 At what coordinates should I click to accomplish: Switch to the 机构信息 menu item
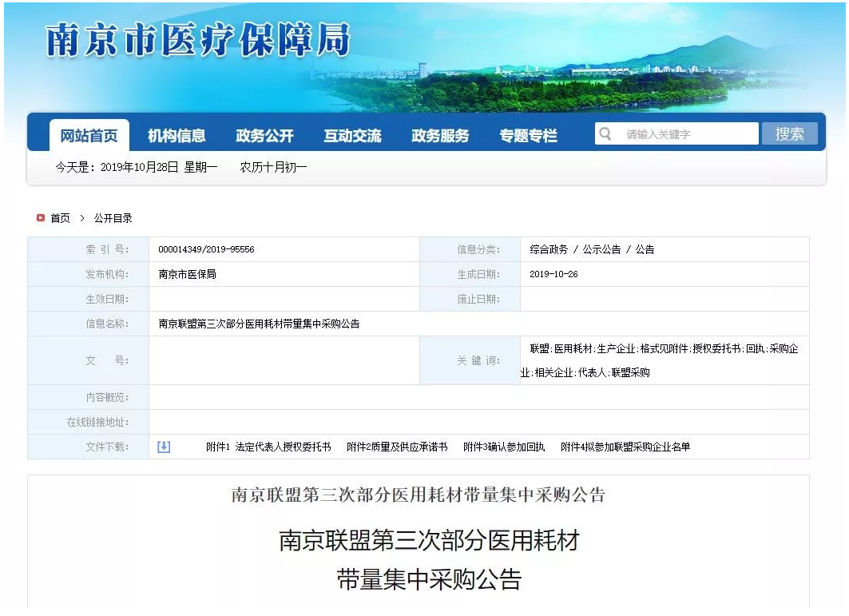pyautogui.click(x=177, y=136)
